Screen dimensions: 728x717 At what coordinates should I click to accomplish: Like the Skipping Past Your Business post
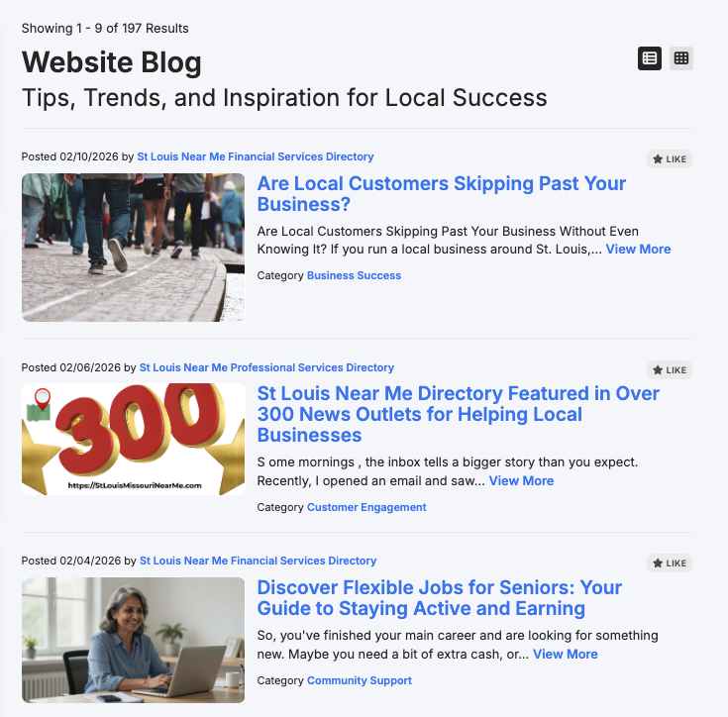click(x=669, y=159)
